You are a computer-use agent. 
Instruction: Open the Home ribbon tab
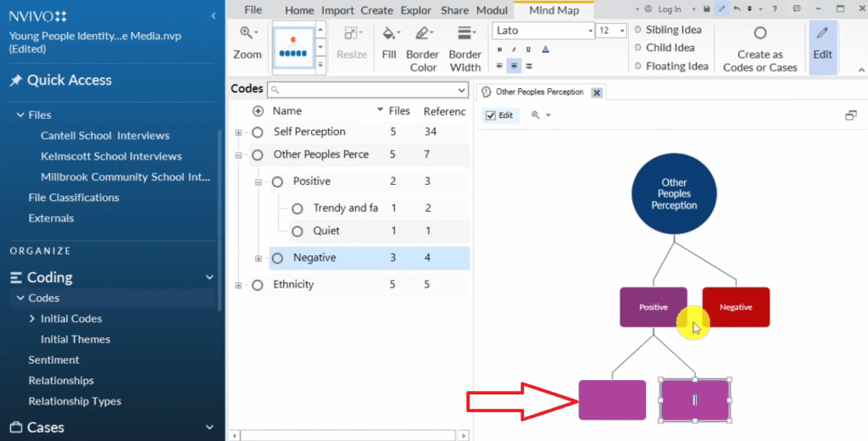299,10
